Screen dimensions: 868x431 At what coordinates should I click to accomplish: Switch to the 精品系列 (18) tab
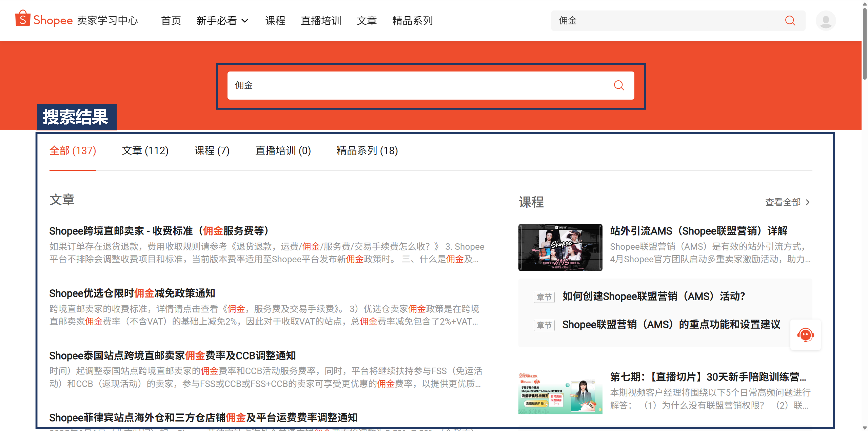click(367, 151)
